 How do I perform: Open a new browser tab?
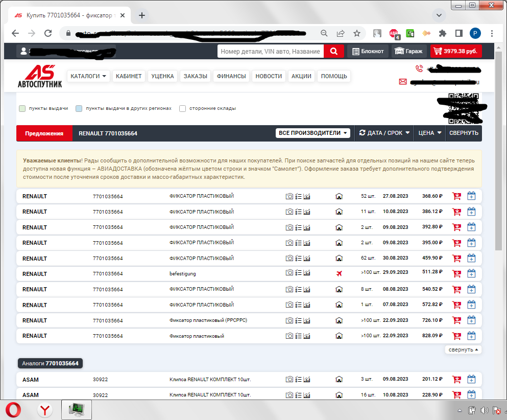pyautogui.click(x=141, y=15)
